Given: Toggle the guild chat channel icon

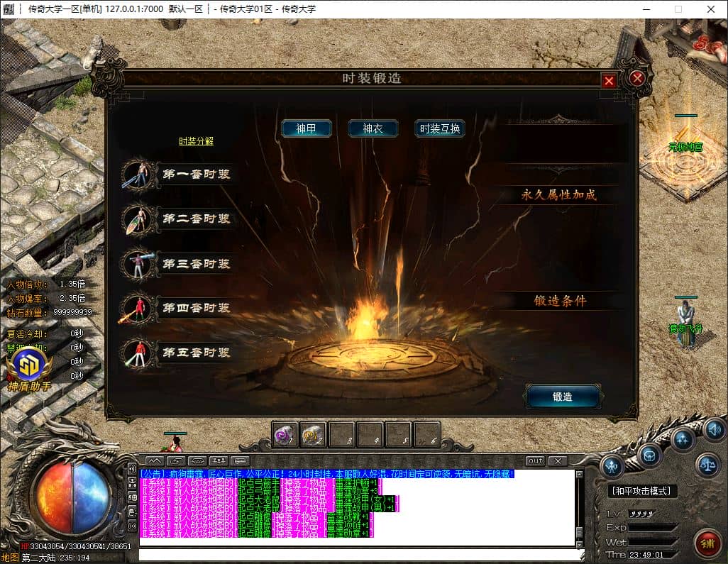Looking at the screenshot, I should (x=132, y=497).
